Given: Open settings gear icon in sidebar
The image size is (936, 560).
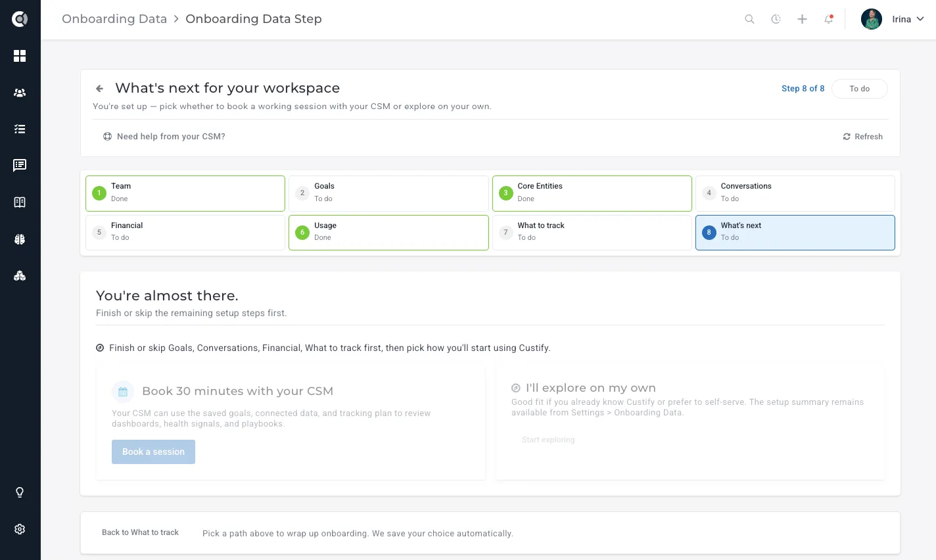Looking at the screenshot, I should pos(20,529).
